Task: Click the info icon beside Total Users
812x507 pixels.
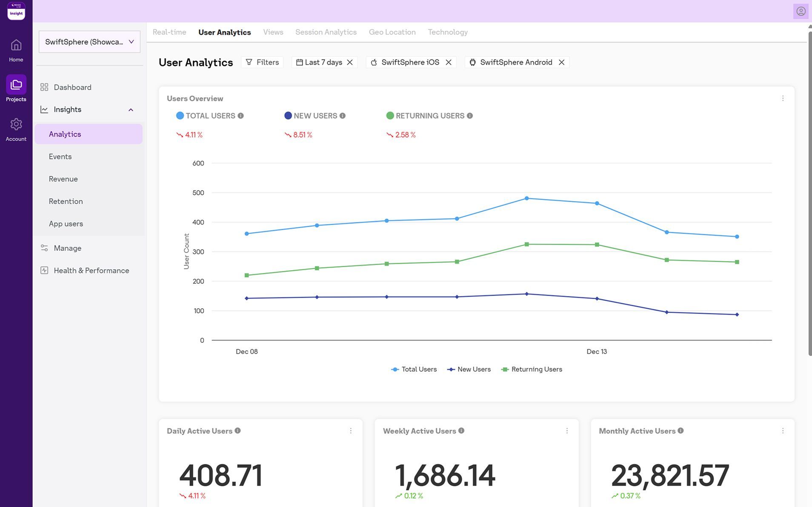Action: 241,116
